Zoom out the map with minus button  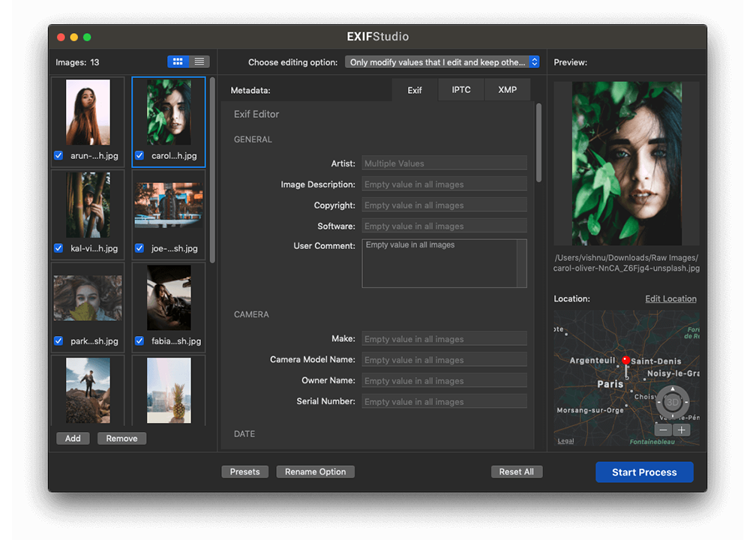pyautogui.click(x=664, y=430)
